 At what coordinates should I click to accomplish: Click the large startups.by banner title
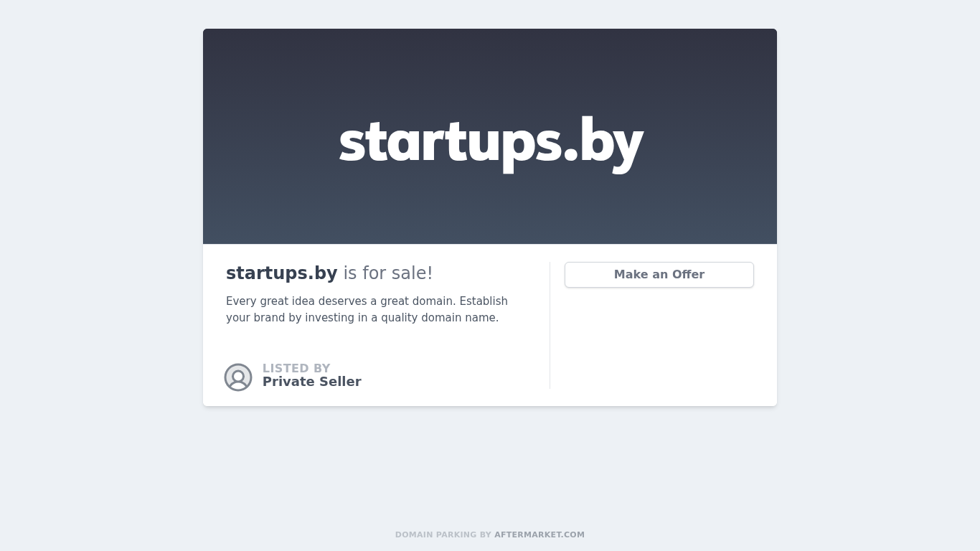coord(491,143)
